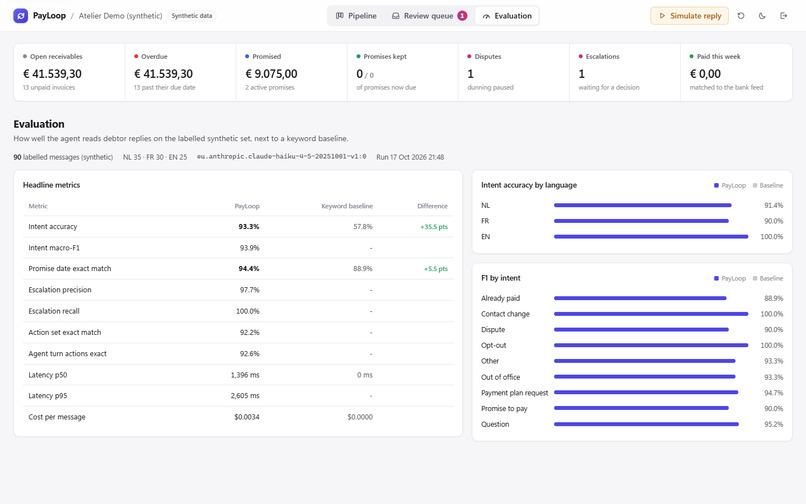Select the Open receivables card
Image resolution: width=806 pixels, height=504 pixels.
(69, 72)
